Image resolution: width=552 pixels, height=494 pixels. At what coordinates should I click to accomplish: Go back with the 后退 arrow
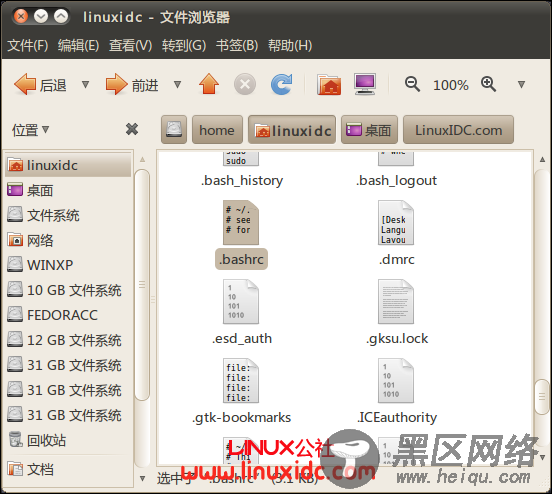(39, 85)
